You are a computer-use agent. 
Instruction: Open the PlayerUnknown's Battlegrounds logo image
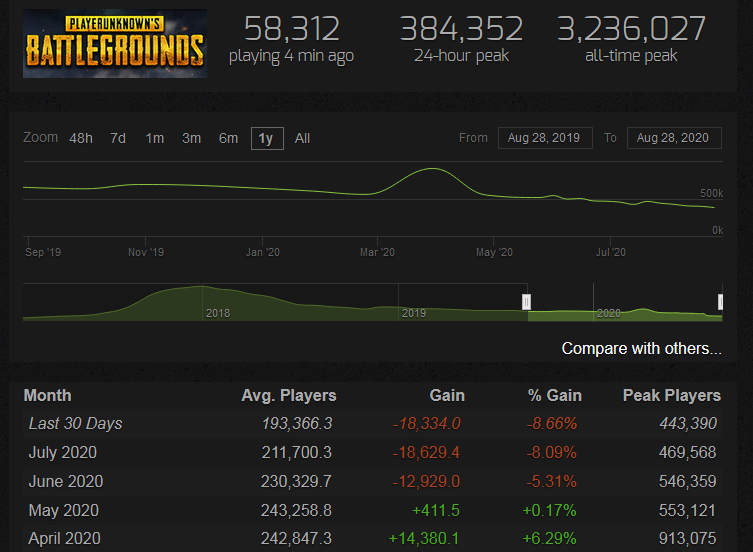(115, 44)
